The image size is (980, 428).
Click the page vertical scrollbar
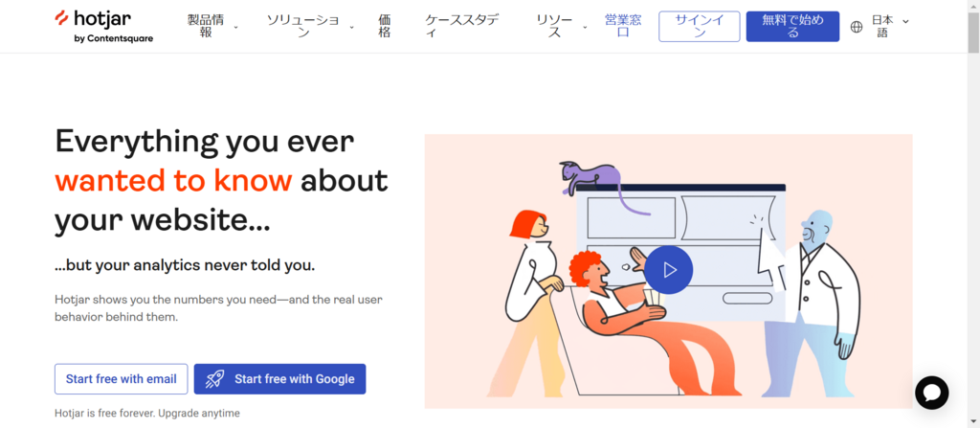(973, 214)
